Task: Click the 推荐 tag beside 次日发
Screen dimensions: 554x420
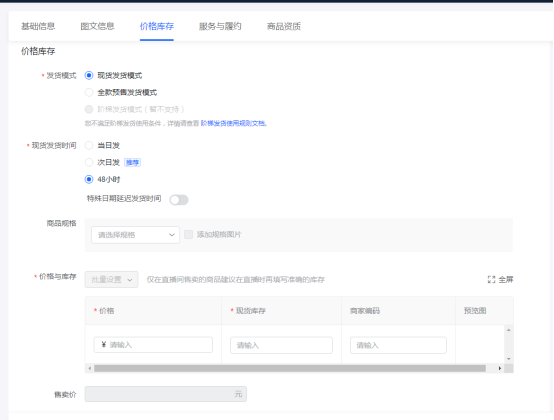Action: coord(132,162)
